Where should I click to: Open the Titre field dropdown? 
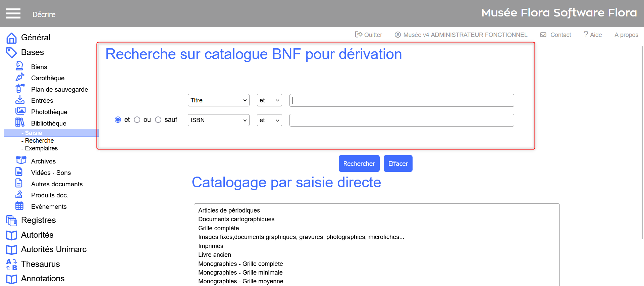tap(218, 100)
